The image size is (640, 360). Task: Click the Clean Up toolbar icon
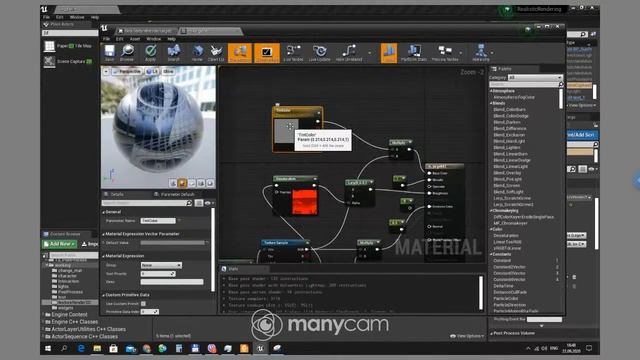coord(216,53)
